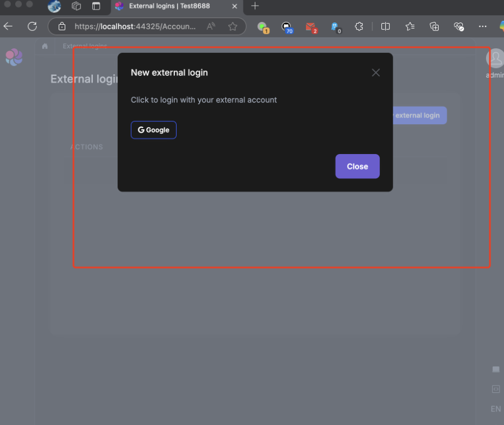Open a new browser tab

click(255, 6)
